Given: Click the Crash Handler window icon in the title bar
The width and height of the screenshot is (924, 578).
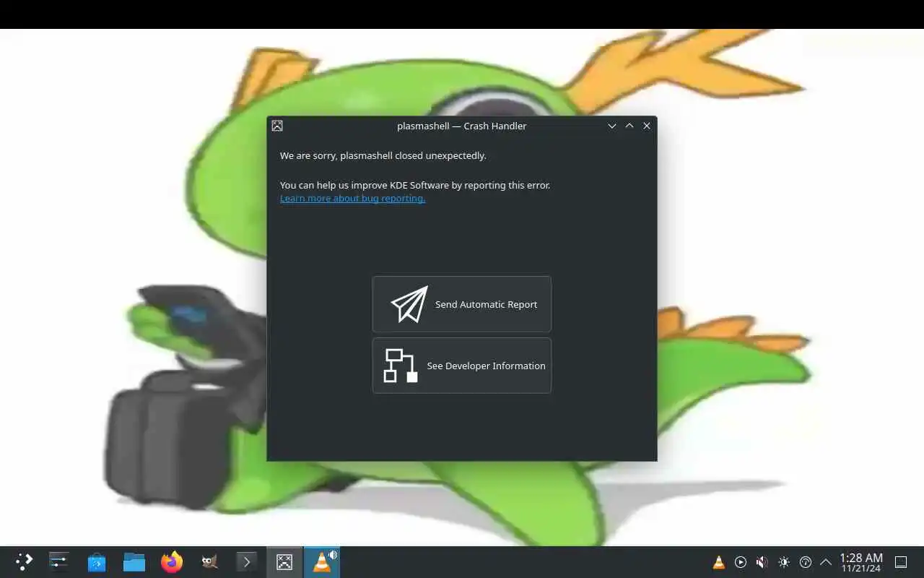Looking at the screenshot, I should tap(277, 126).
